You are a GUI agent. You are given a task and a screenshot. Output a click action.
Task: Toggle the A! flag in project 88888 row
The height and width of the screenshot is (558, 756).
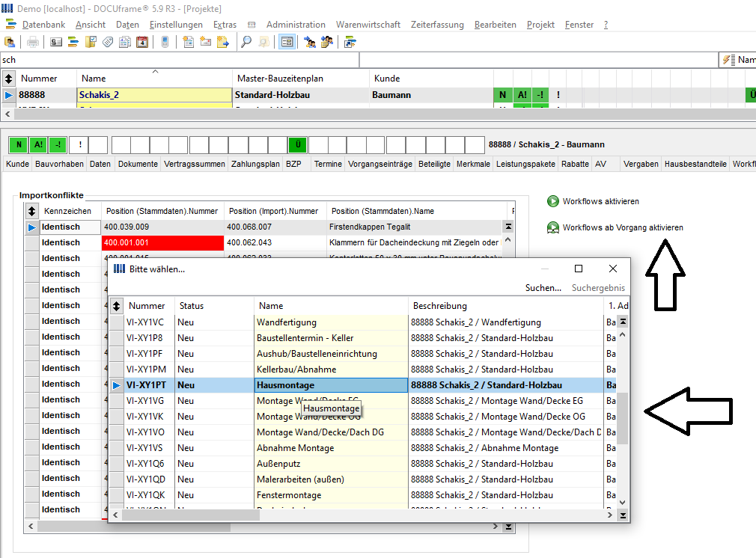522,96
